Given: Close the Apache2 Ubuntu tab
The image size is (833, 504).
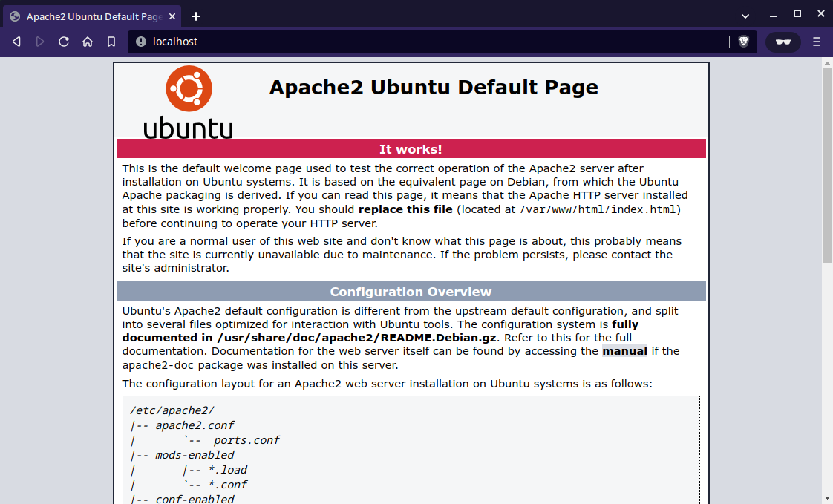Looking at the screenshot, I should click(x=171, y=16).
